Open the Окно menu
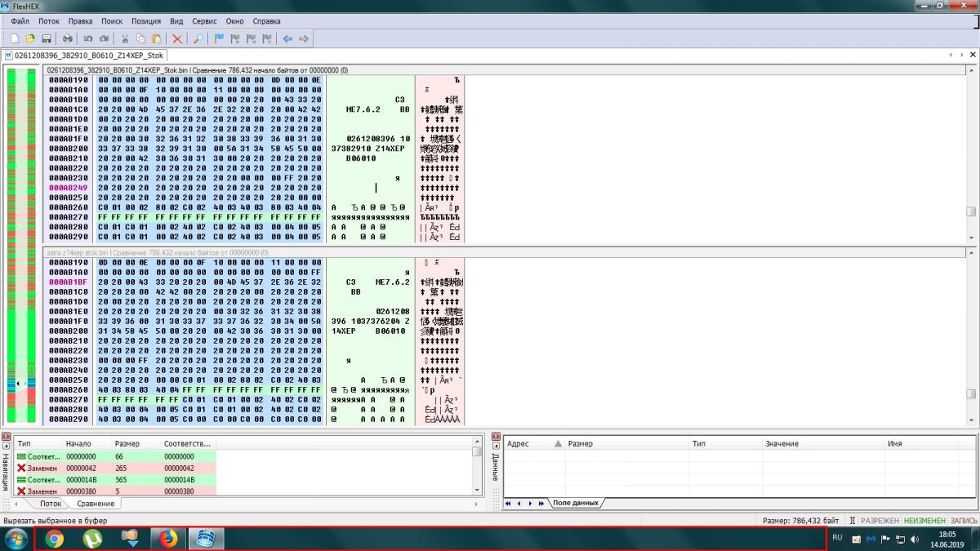The image size is (980, 551). coord(235,20)
